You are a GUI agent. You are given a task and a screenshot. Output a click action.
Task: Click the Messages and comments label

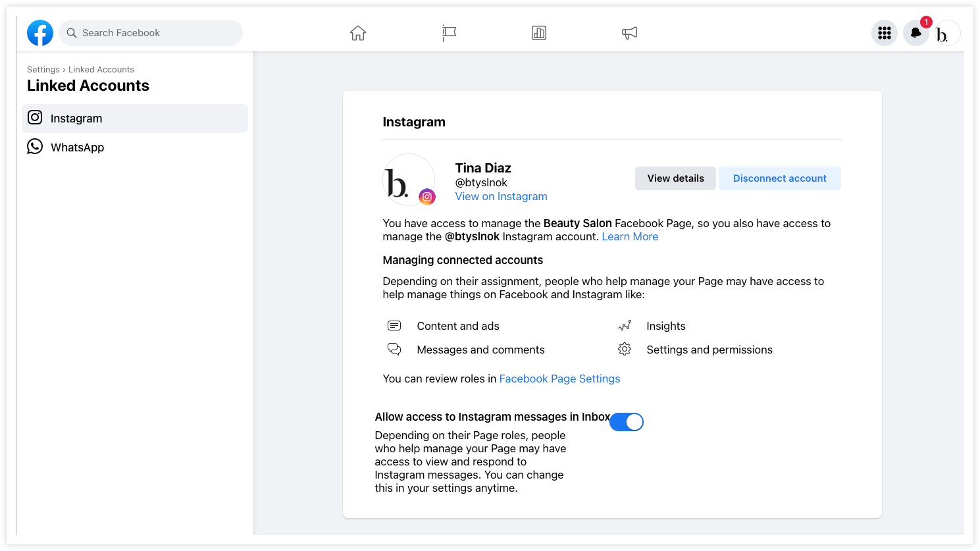[481, 350]
